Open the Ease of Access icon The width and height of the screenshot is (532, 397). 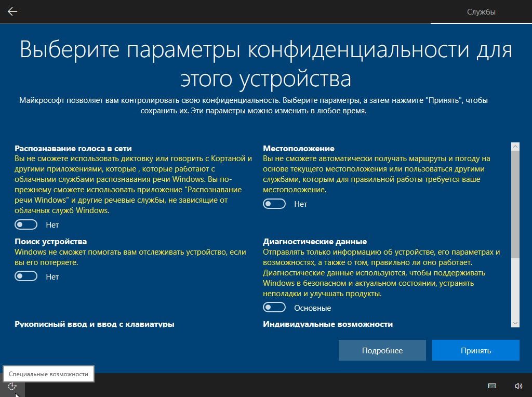click(x=12, y=386)
